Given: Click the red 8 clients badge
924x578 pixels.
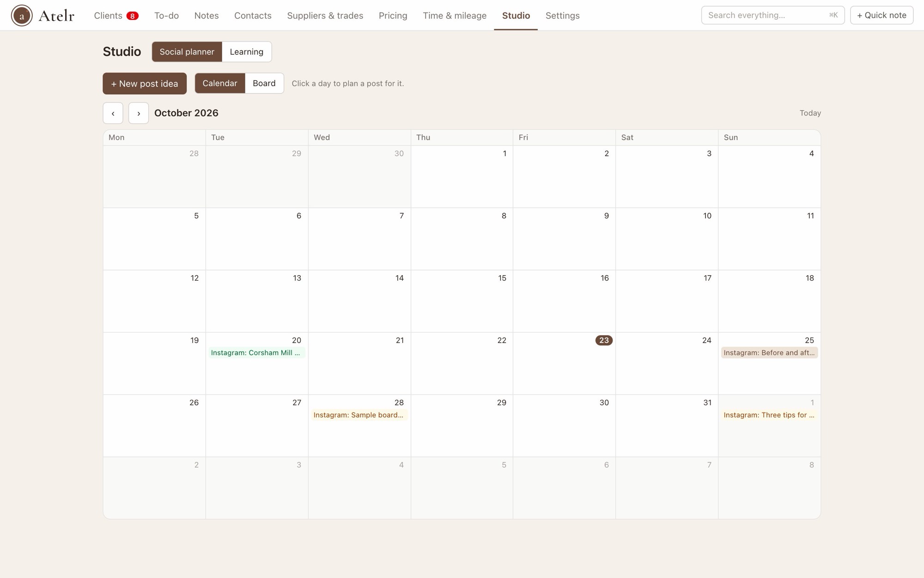Looking at the screenshot, I should coord(132,16).
